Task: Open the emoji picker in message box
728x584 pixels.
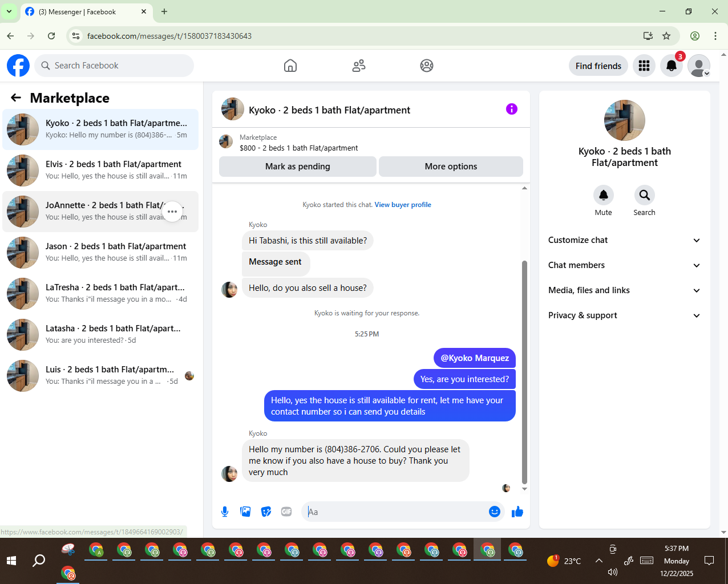Action: coord(495,512)
